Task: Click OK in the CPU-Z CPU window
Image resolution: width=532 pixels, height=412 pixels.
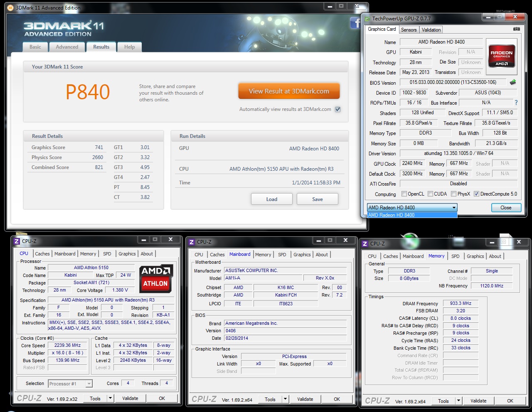Action: (162, 398)
